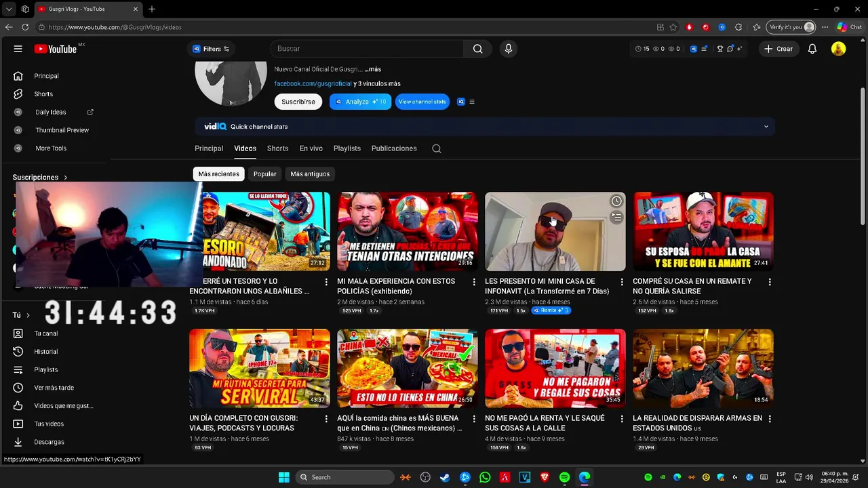Open vidIQ chat bubble icon in header
Image resolution: width=868 pixels, height=488 pixels.
[730, 49]
